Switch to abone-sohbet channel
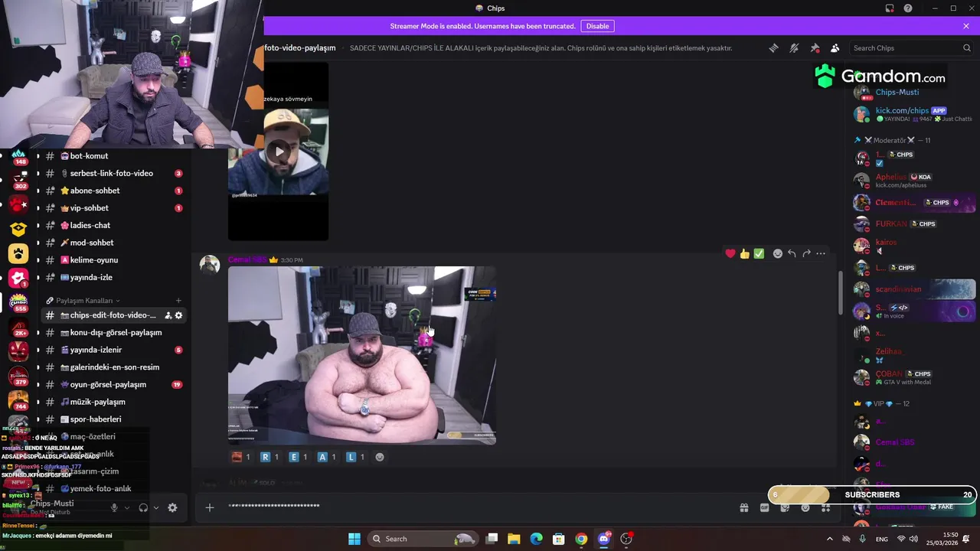Viewport: 980px width, 551px height. coord(113,191)
